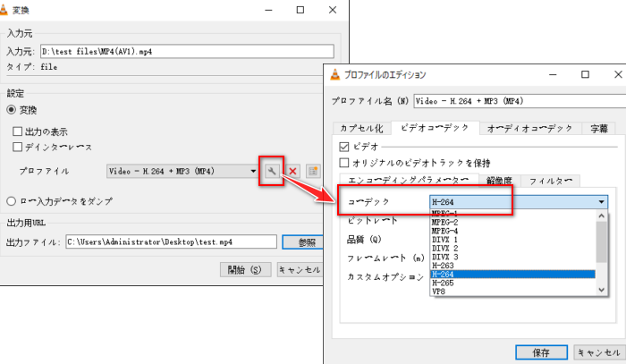The width and height of the screenshot is (626, 364).
Task: Pick DIVX 2 codec option
Action: click(x=512, y=249)
